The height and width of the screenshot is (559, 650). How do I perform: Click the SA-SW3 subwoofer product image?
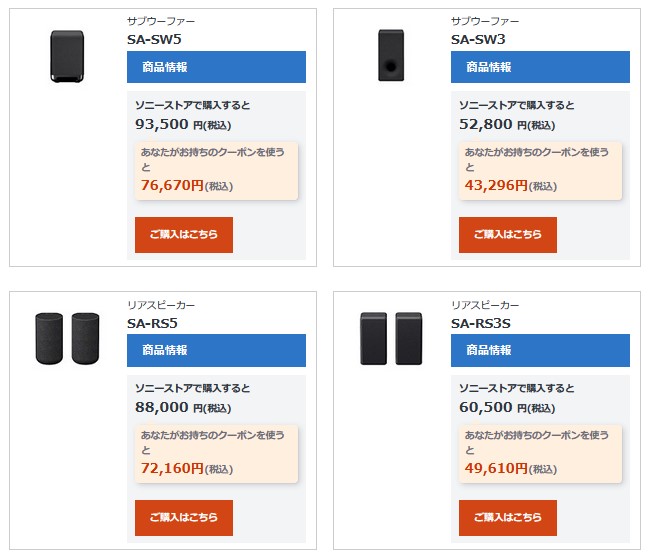pos(391,55)
